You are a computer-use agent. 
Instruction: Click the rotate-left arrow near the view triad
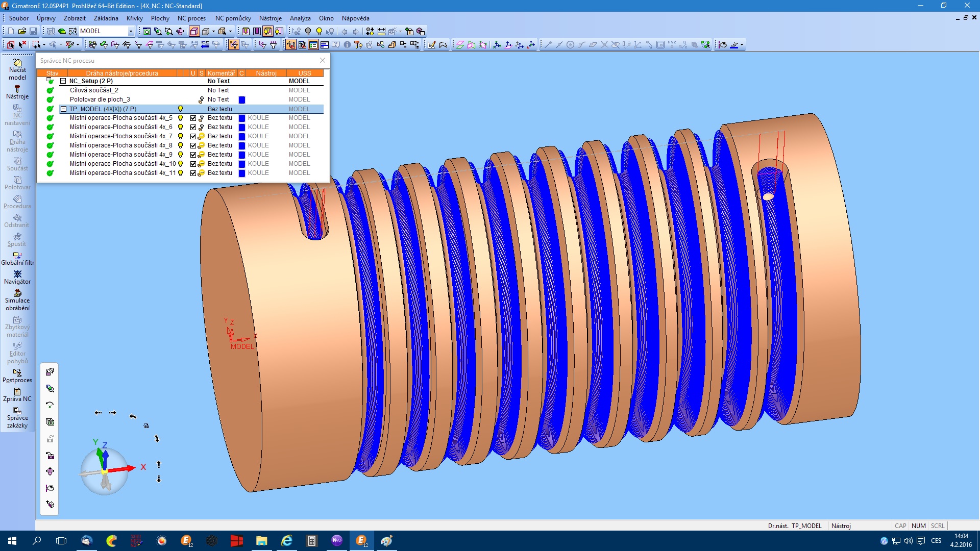[x=133, y=416]
